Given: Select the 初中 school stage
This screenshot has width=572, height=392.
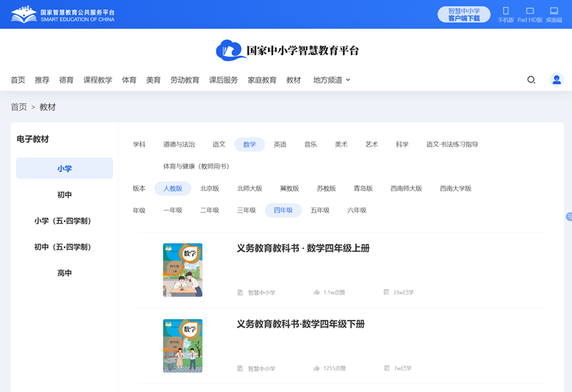Looking at the screenshot, I should (x=64, y=195).
